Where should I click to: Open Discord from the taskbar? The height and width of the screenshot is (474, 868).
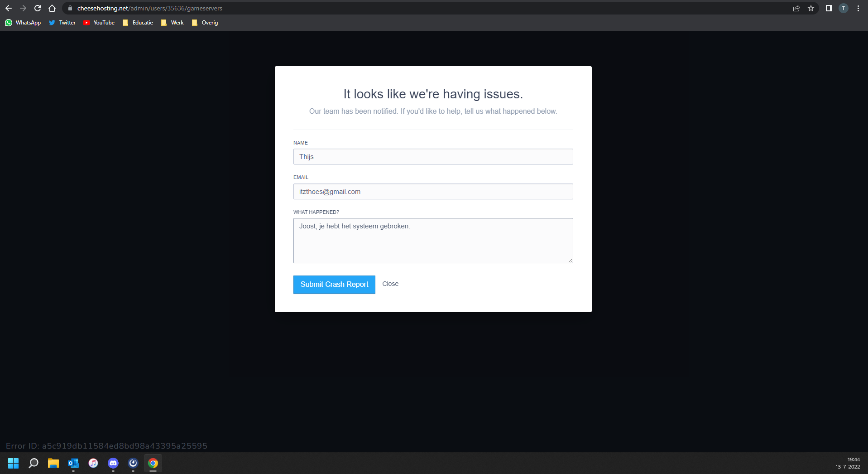pyautogui.click(x=113, y=463)
